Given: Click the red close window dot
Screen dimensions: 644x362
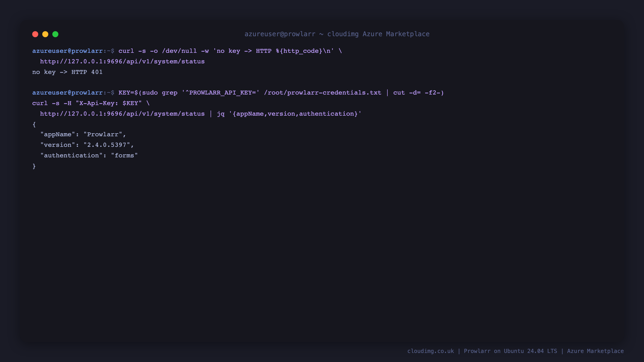Looking at the screenshot, I should click(x=35, y=34).
